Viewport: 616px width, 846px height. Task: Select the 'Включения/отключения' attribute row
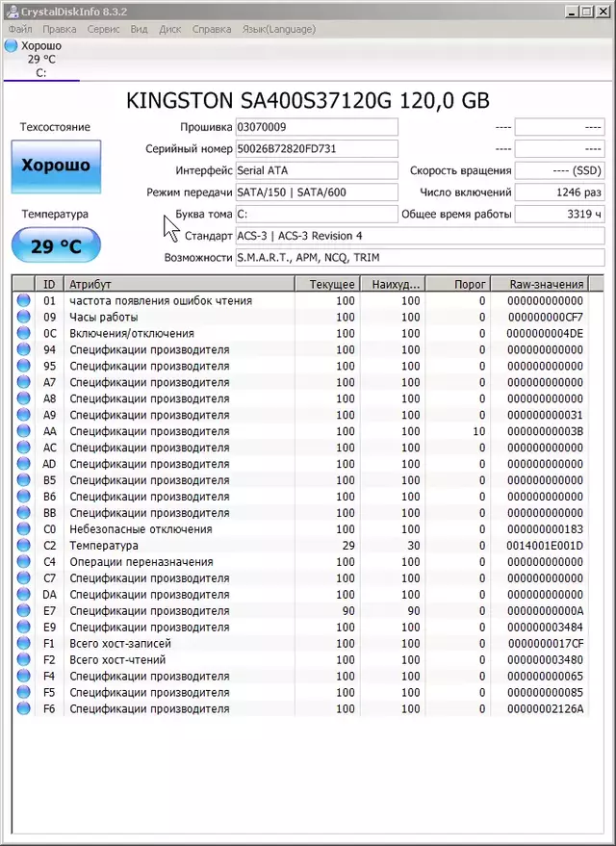[300, 333]
